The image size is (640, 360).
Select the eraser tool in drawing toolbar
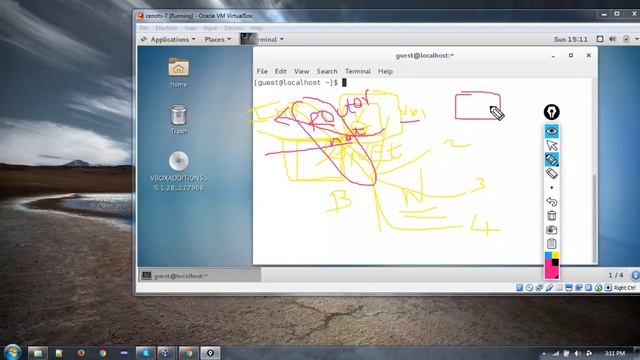551,173
